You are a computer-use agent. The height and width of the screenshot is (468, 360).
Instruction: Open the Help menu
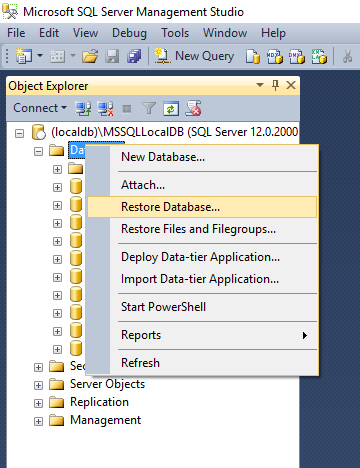click(273, 33)
